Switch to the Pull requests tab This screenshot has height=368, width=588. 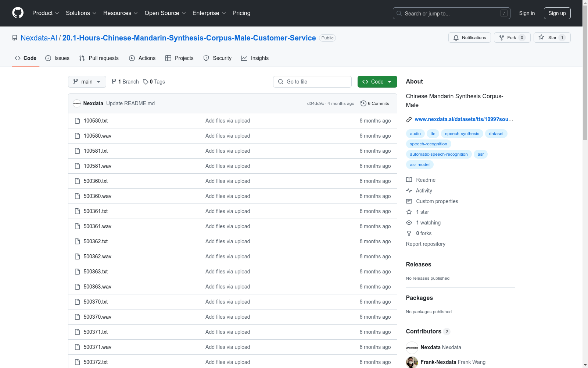99,58
